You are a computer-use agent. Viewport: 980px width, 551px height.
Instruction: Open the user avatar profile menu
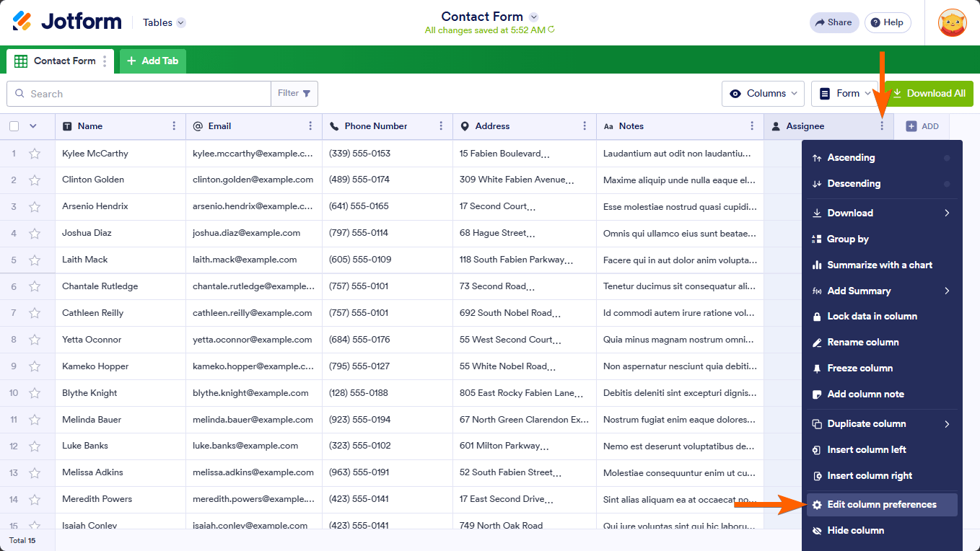tap(952, 22)
